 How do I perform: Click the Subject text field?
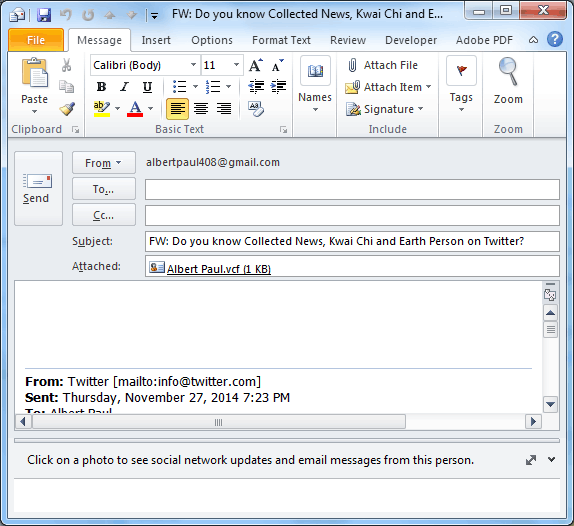coord(352,241)
